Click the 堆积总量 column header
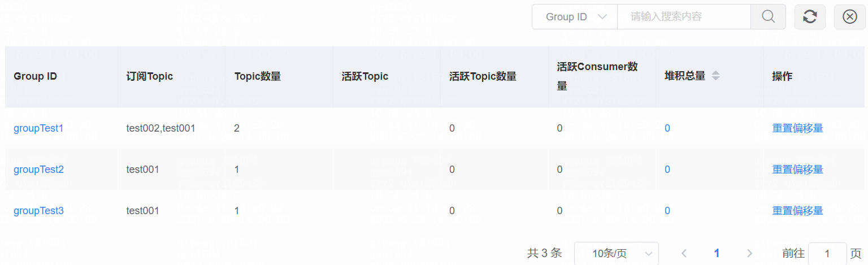The image size is (868, 265). (685, 76)
